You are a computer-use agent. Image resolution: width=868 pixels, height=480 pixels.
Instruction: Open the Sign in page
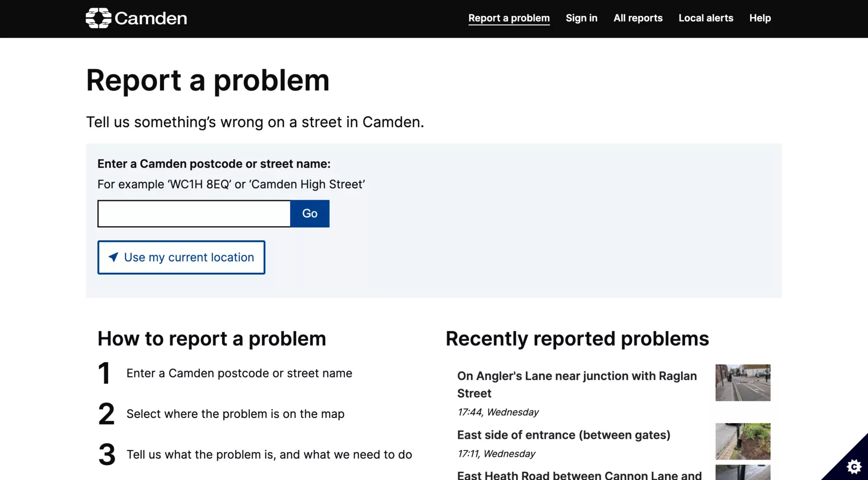point(581,18)
